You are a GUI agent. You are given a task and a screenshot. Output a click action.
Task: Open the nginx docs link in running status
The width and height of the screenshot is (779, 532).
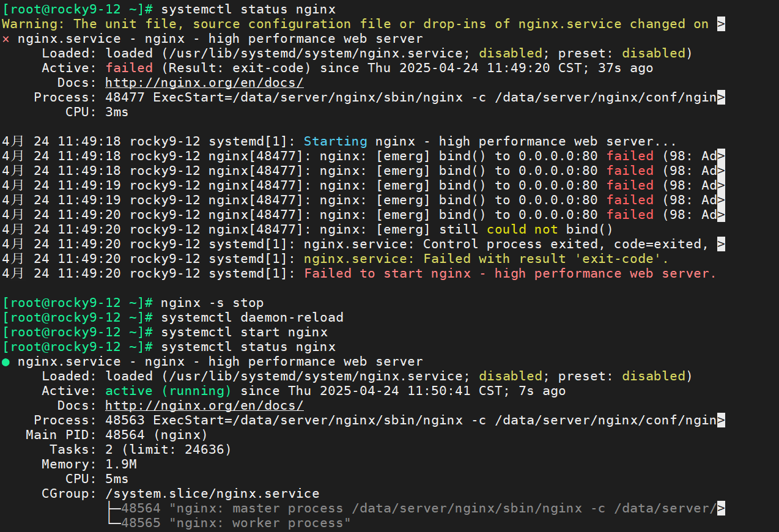204,405
